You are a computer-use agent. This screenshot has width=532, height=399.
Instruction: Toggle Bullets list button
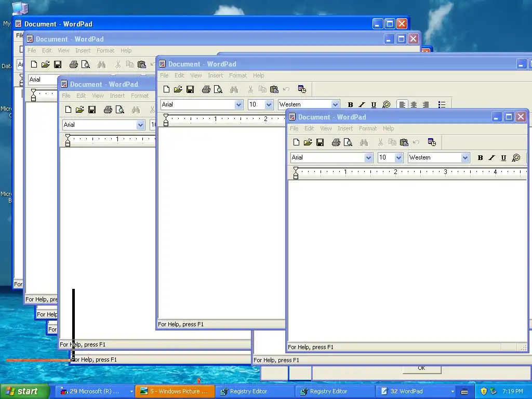coord(442,104)
